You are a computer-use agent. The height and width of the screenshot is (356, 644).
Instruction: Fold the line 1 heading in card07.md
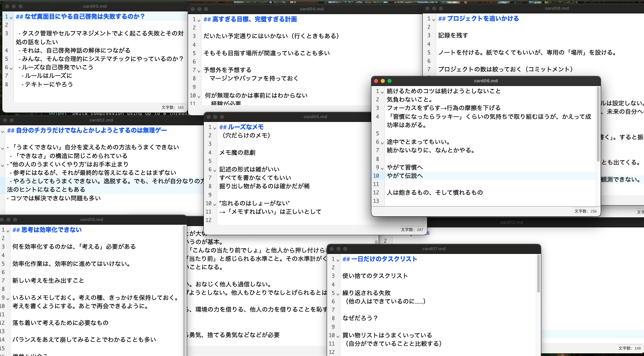point(338,260)
